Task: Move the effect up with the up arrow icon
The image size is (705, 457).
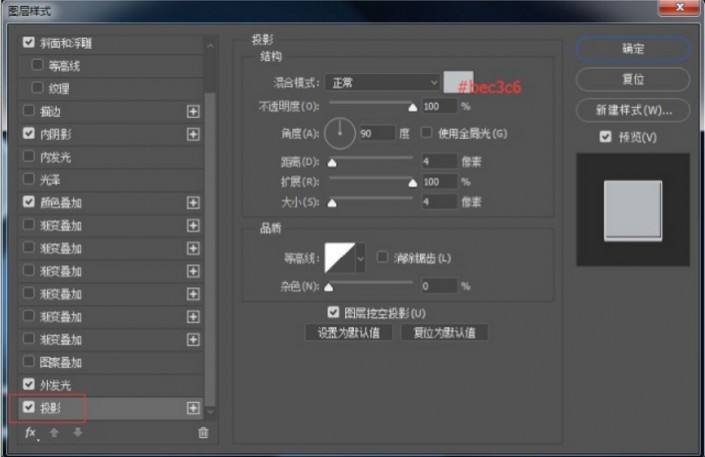Action: click(54, 433)
